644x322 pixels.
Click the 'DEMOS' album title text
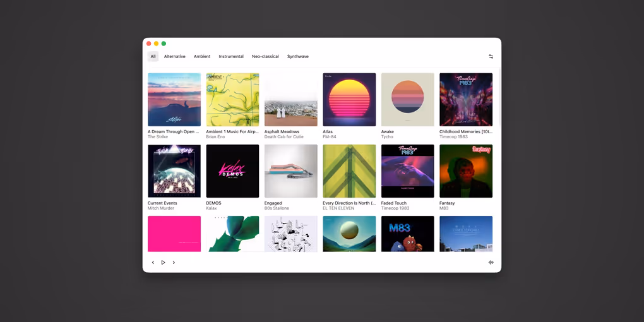pos(213,203)
